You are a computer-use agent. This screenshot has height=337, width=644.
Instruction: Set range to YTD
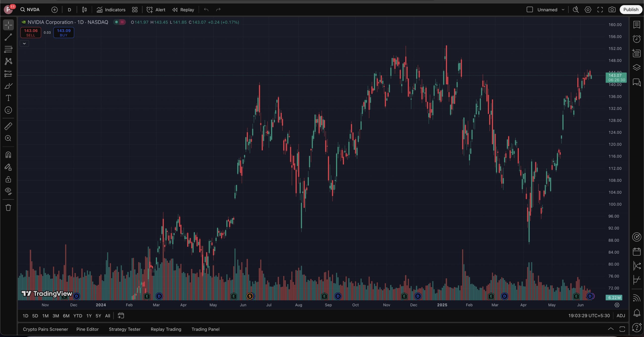click(x=78, y=316)
